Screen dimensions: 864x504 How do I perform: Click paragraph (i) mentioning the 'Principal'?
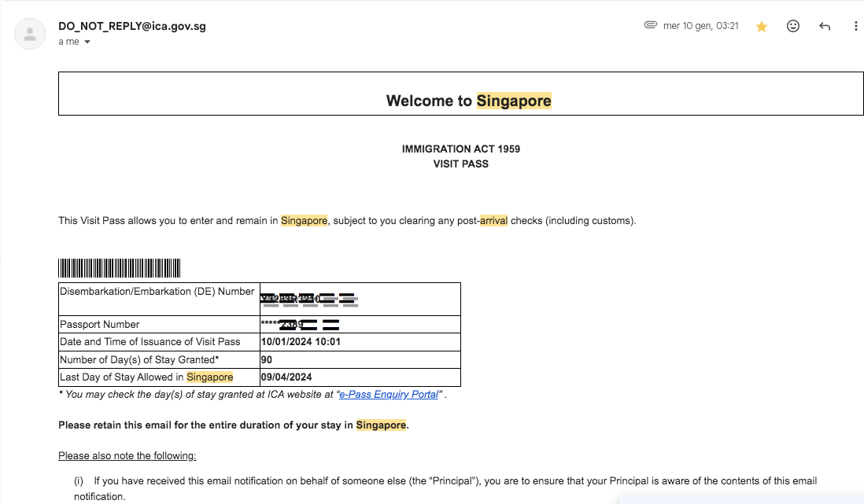[445, 488]
